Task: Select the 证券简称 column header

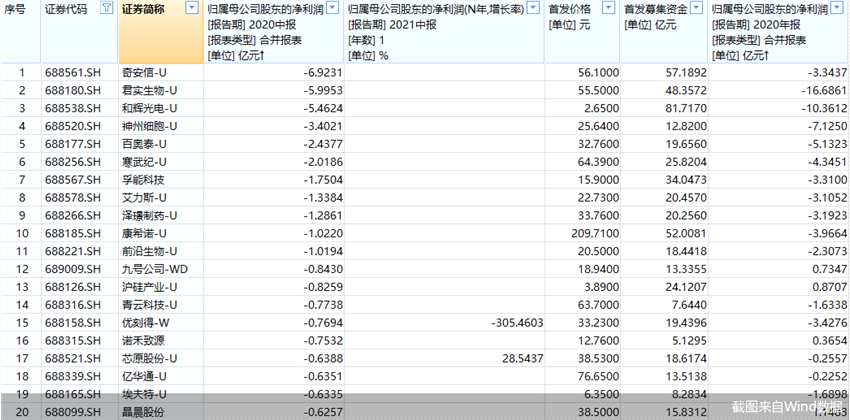Action: 144,9
